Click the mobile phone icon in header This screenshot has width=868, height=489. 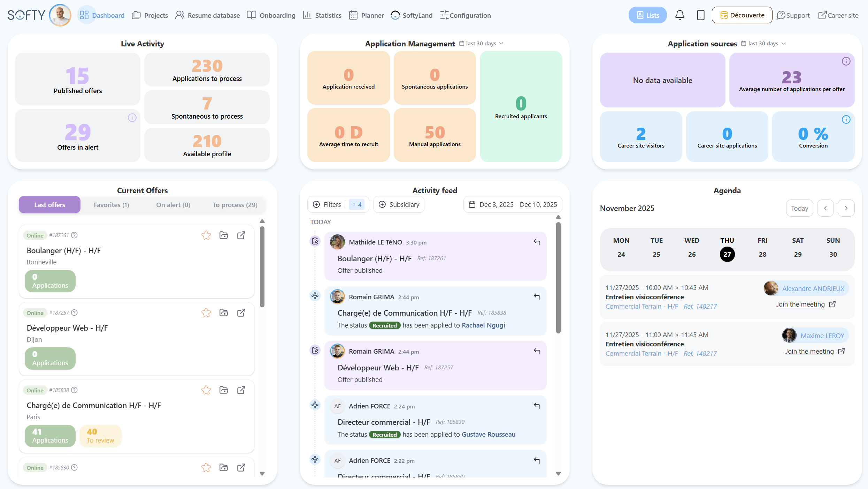point(700,15)
